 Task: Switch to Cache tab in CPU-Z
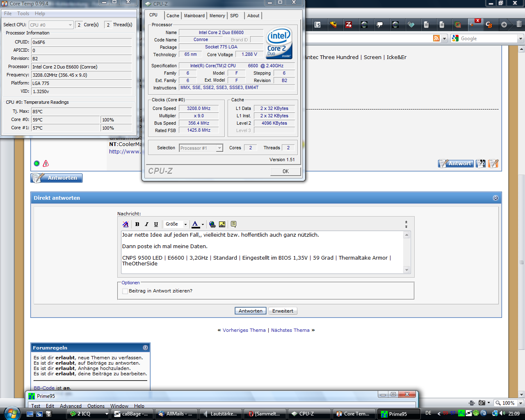(x=173, y=16)
